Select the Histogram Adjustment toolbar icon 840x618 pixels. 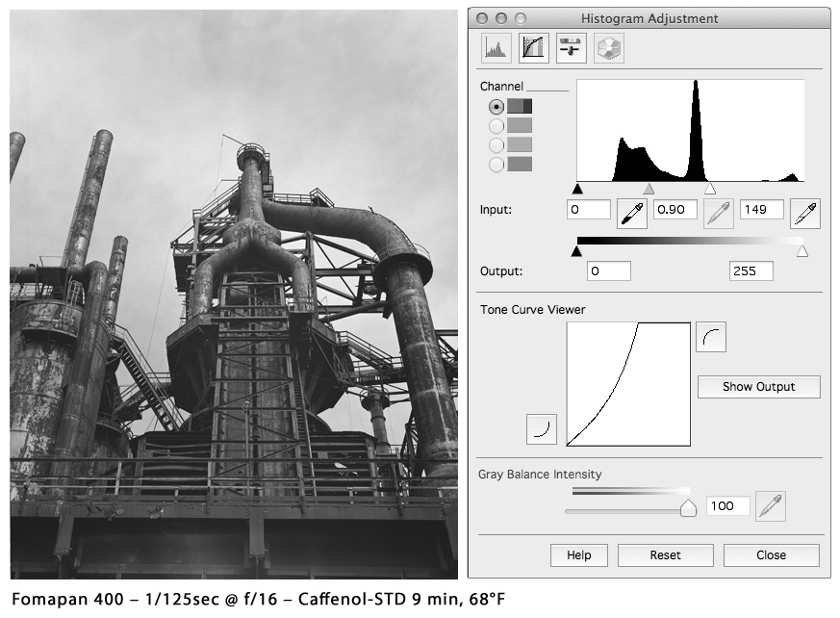pyautogui.click(x=496, y=48)
